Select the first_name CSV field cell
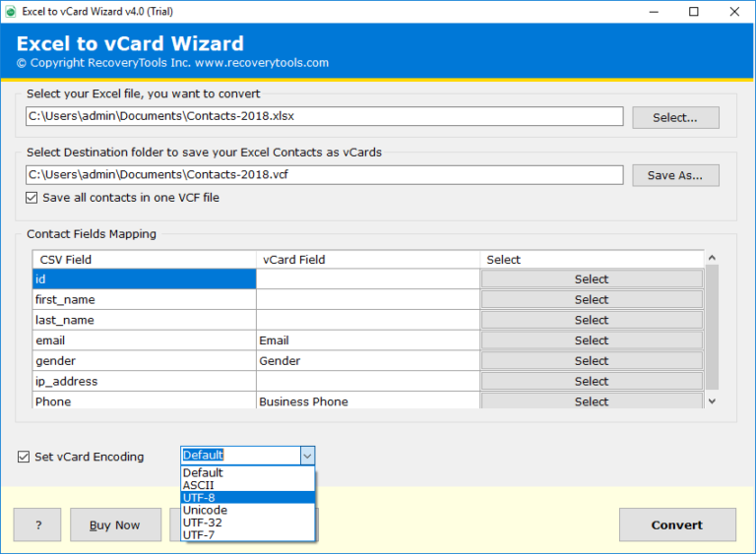This screenshot has height=554, width=756. (x=144, y=299)
